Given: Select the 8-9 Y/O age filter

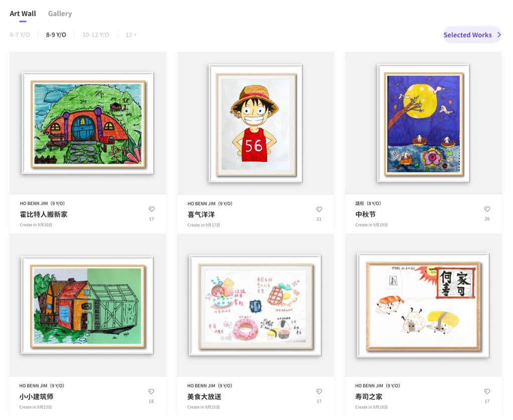Looking at the screenshot, I should pos(56,35).
